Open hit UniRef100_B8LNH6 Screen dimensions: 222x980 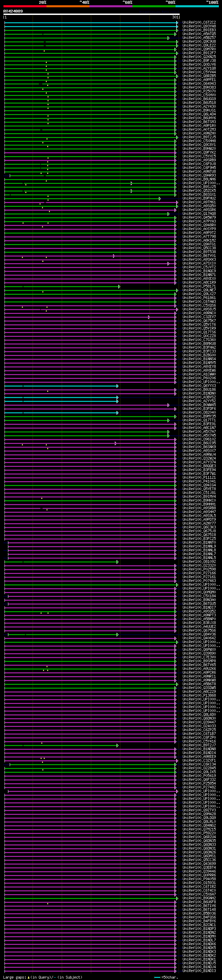tap(199, 179)
